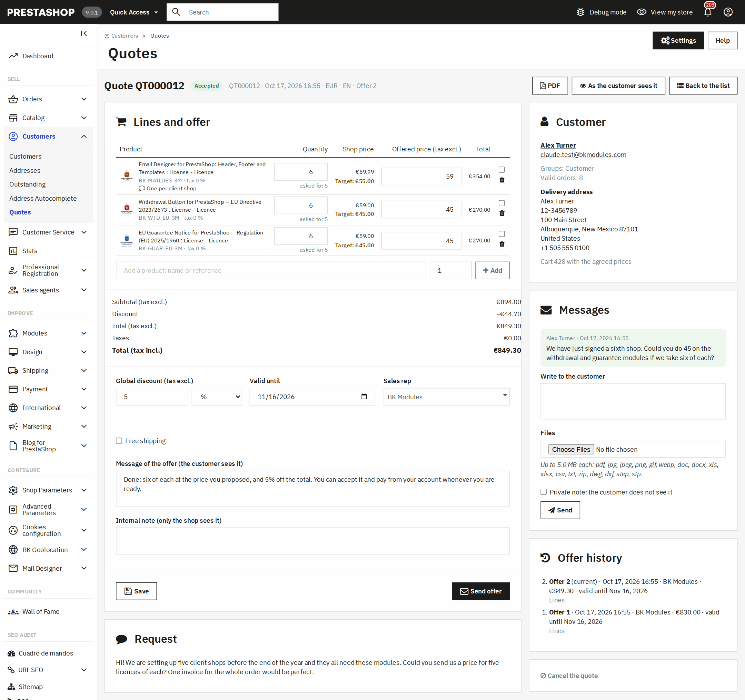Click the Stats chart icon in sidebar
Screen dimensions: 745x700
tap(13, 251)
